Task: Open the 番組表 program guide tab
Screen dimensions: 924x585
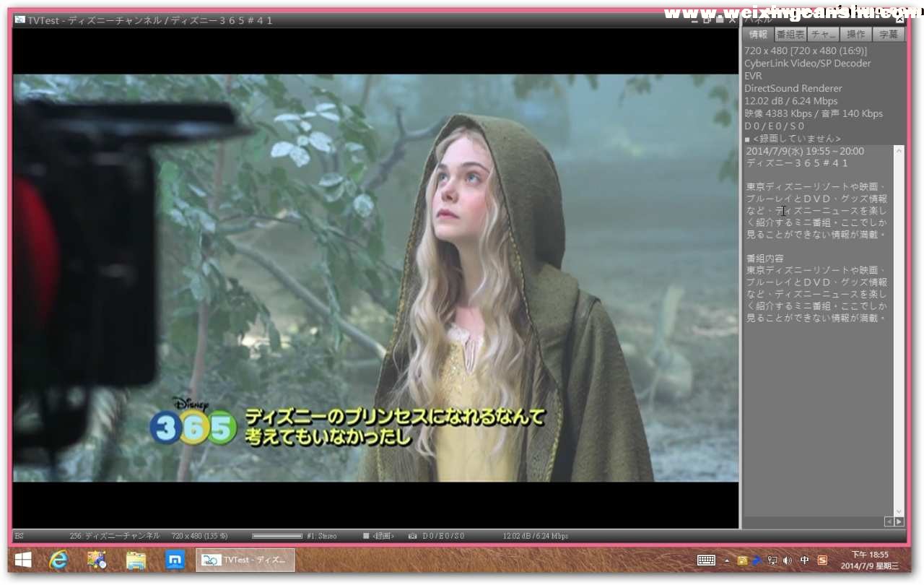Action: [790, 35]
